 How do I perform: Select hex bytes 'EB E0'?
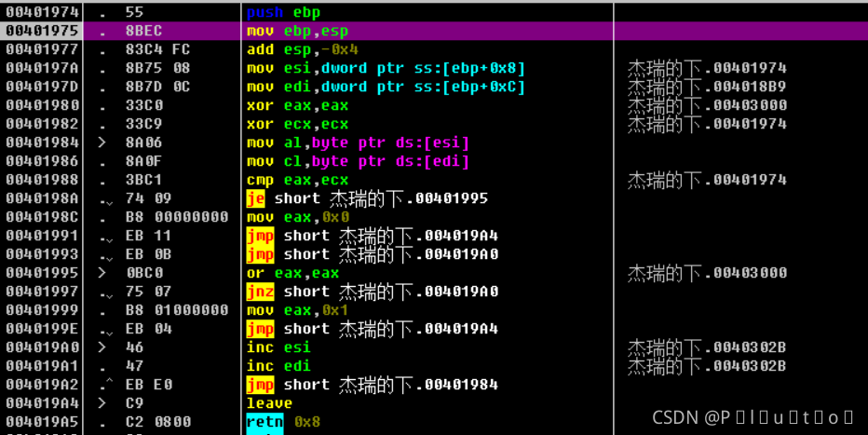coord(148,384)
